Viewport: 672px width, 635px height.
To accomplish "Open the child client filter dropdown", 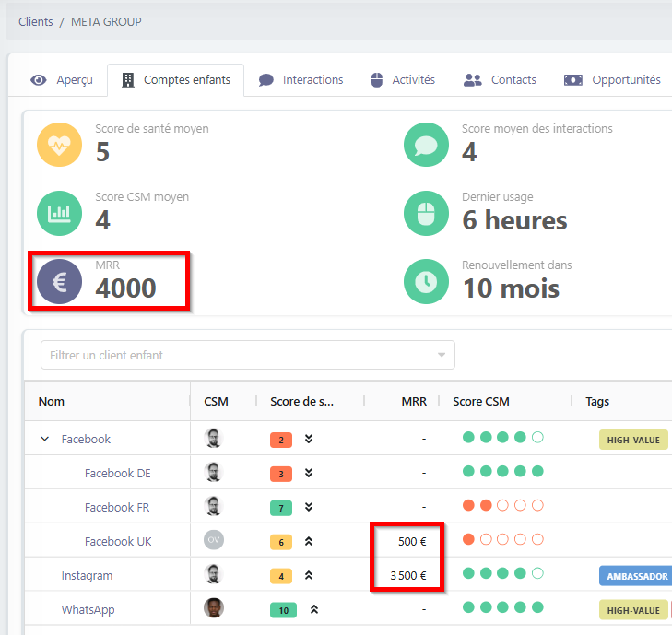I will pos(247,355).
